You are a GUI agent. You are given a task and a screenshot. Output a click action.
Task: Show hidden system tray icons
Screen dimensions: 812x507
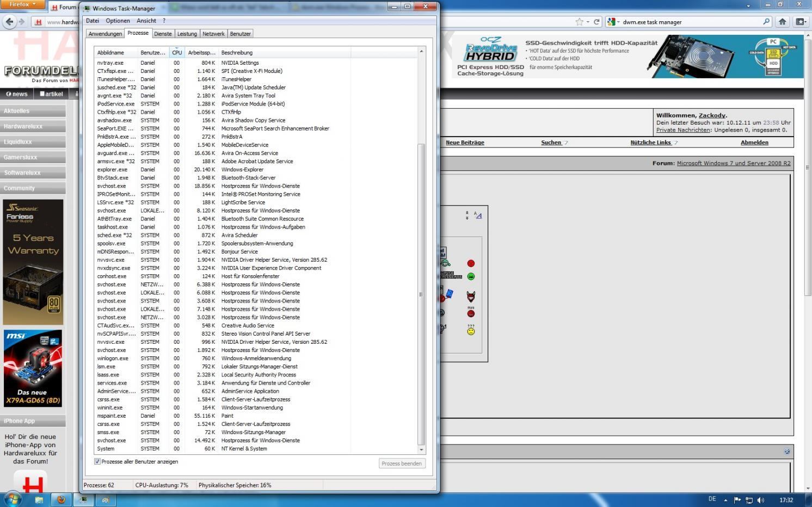[725, 500]
